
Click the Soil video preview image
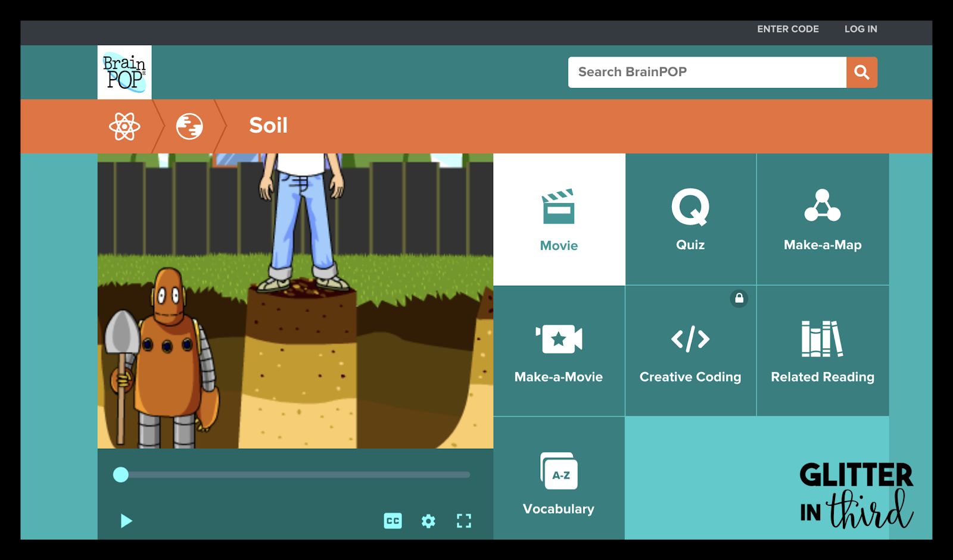[295, 301]
